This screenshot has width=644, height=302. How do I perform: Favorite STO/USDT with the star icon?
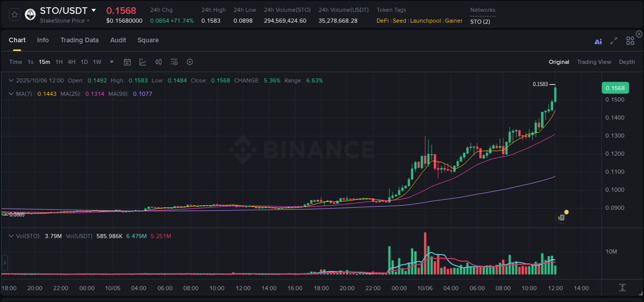click(14, 14)
